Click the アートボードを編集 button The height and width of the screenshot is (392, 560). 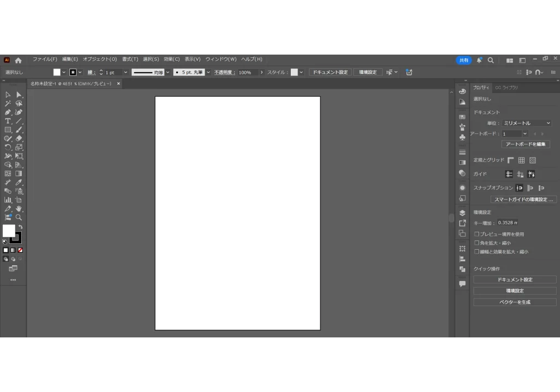525,144
